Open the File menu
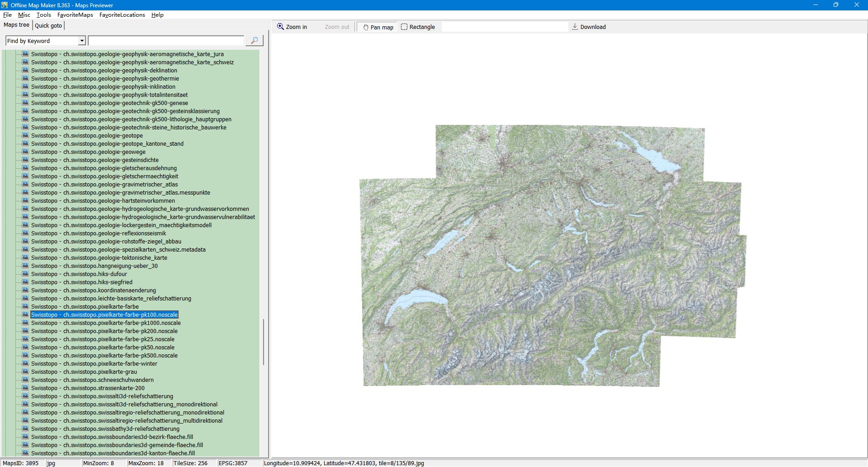 point(7,15)
